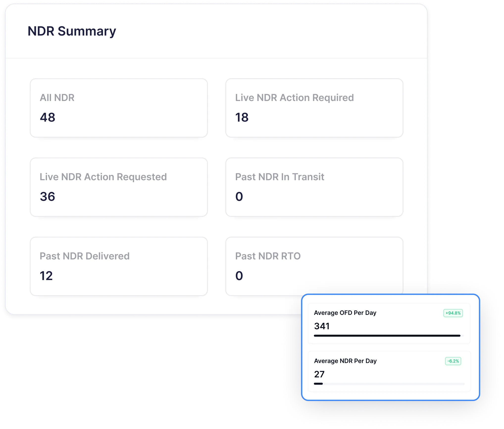Click the NDR Summary heading

72,31
